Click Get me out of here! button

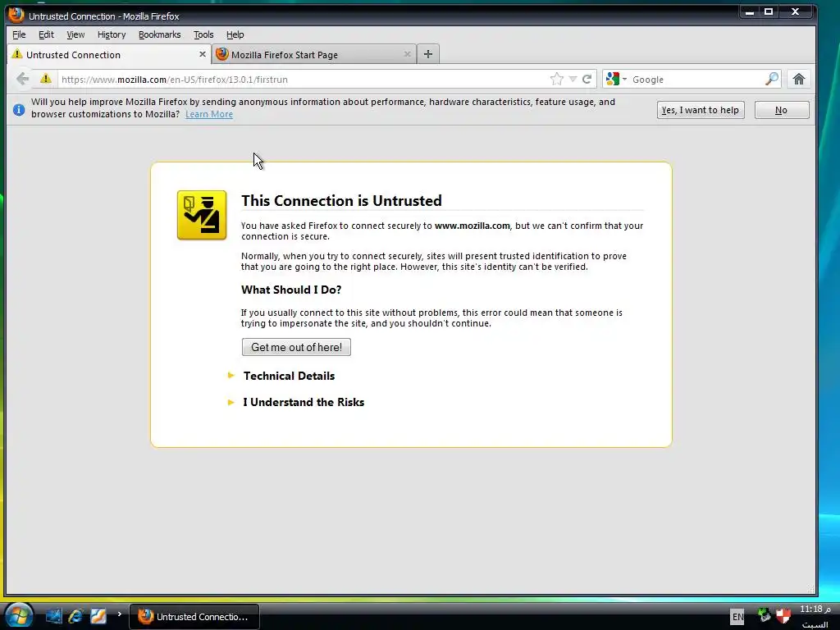pos(296,347)
